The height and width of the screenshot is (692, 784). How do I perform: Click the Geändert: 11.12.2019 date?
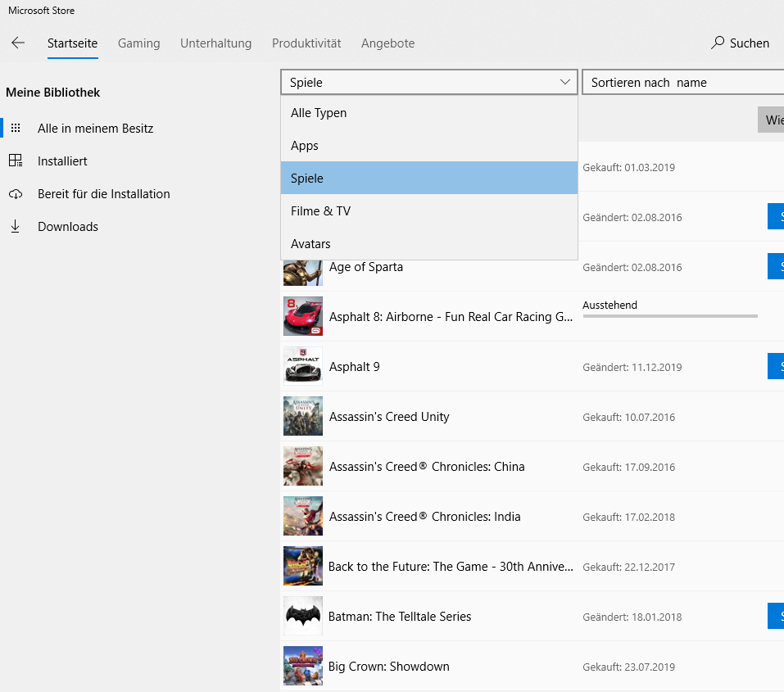[632, 368]
